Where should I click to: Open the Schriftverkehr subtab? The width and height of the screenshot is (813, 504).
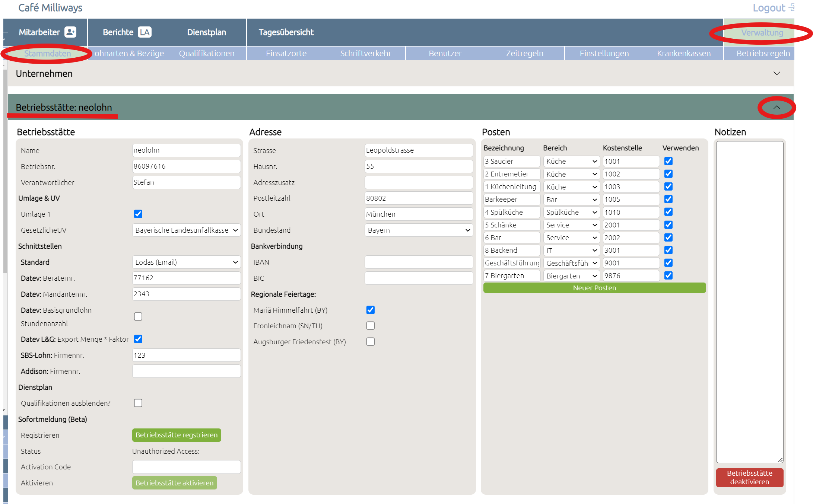366,53
